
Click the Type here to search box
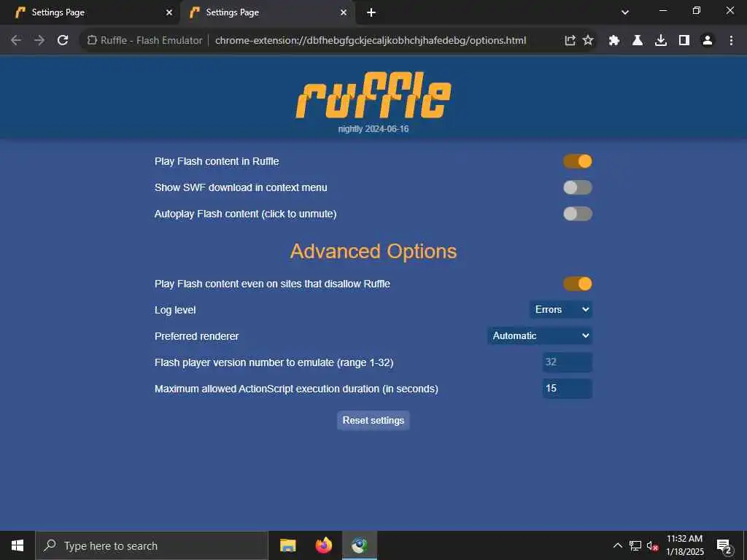click(152, 545)
